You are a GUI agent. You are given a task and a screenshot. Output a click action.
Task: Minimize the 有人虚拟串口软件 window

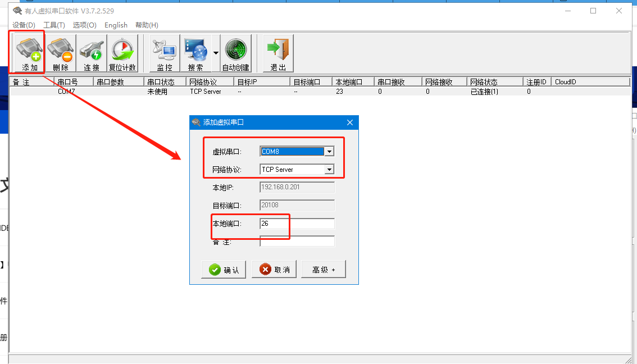[x=568, y=11]
